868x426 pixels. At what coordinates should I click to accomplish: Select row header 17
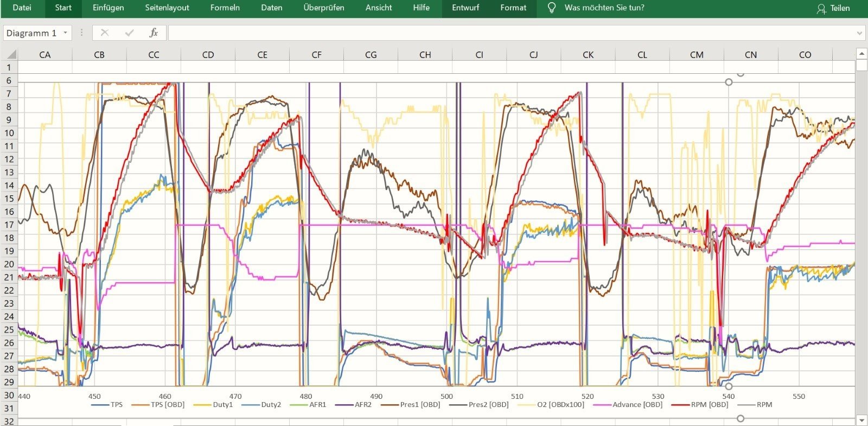point(9,225)
